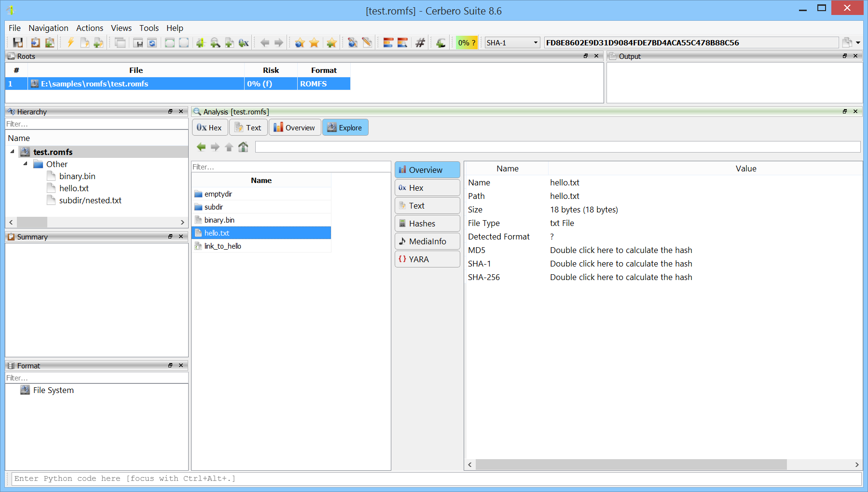Click the hash symbol (#) toolbar icon
The image size is (868, 492).
pyautogui.click(x=420, y=43)
